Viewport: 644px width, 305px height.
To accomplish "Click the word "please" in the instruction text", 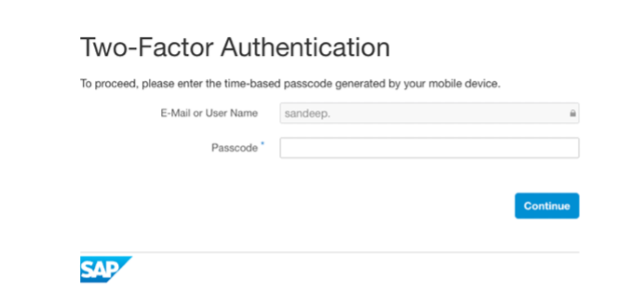I will coord(158,84).
